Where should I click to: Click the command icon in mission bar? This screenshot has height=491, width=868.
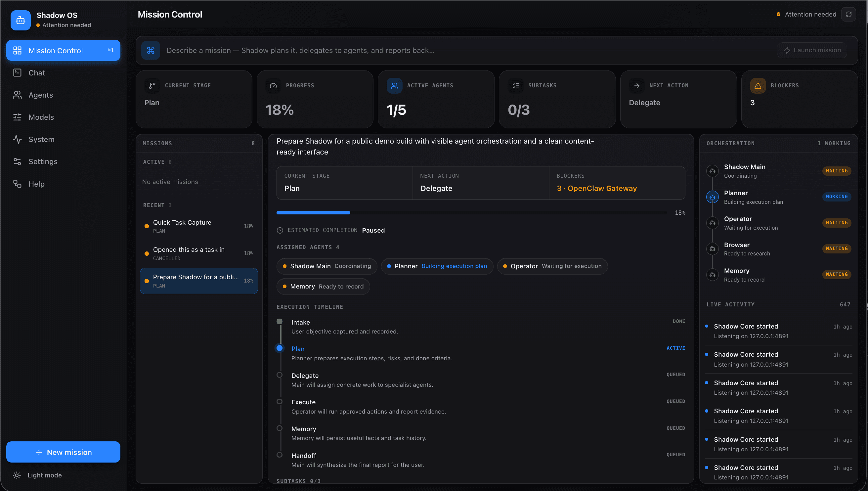[151, 50]
